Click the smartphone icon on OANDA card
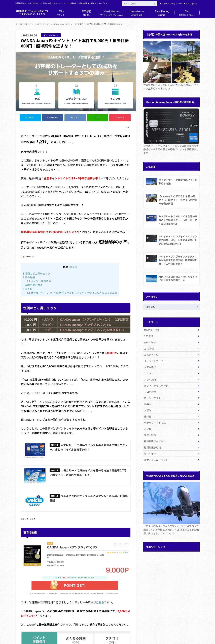The height and width of the screenshot is (644, 215). (x=115, y=544)
